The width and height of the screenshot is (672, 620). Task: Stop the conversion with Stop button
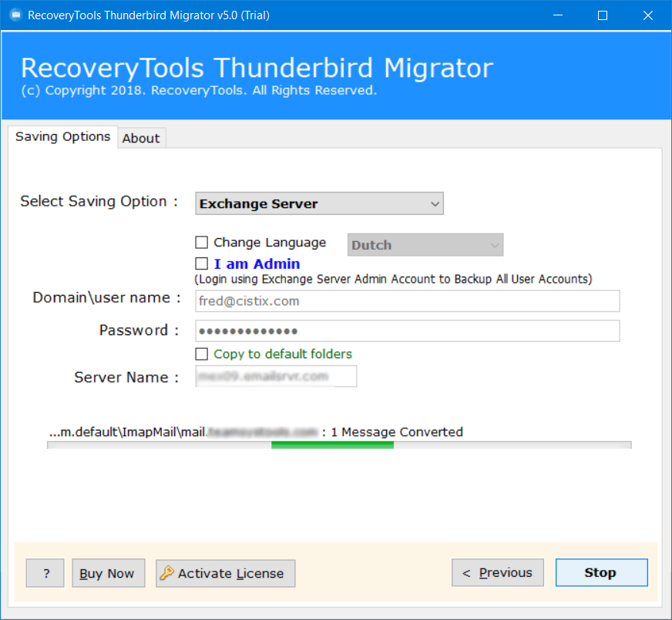point(602,572)
